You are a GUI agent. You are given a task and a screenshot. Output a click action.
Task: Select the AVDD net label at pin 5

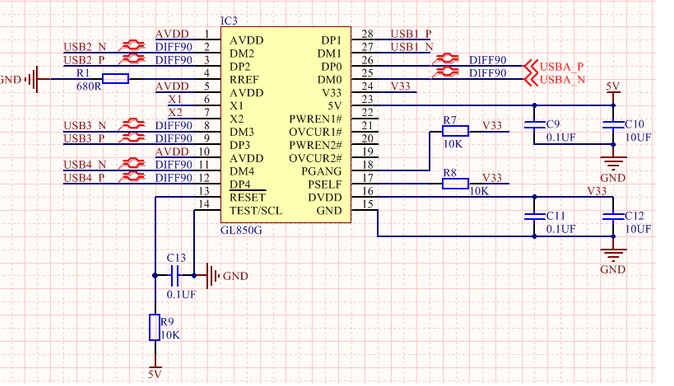[x=172, y=86]
